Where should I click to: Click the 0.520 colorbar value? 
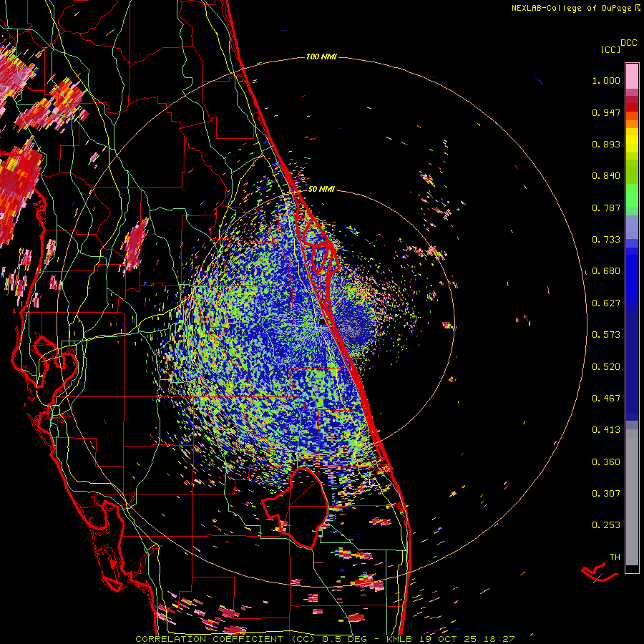pyautogui.click(x=606, y=367)
